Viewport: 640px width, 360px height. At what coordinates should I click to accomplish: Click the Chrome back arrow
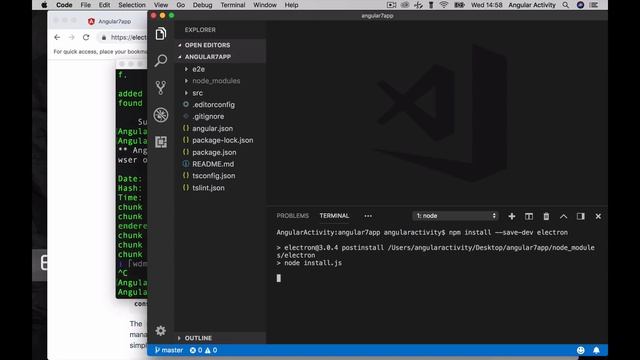57,37
